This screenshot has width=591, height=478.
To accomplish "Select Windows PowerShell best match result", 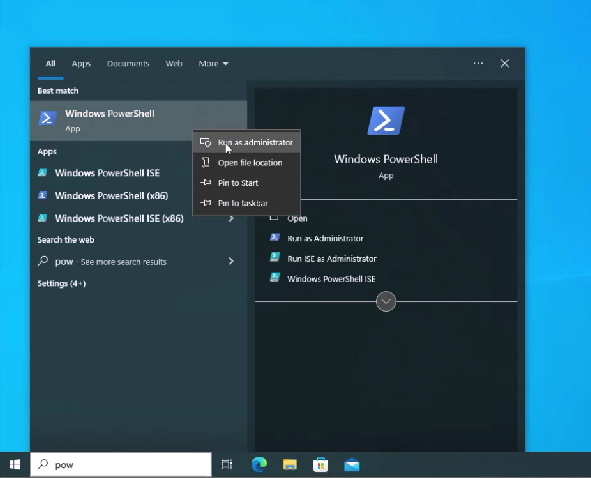I will pyautogui.click(x=138, y=121).
